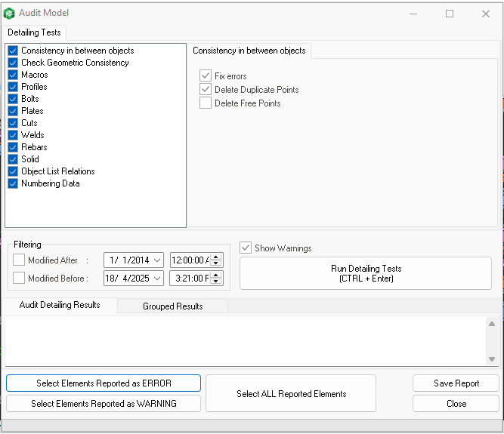Click the results pane scrollbar up arrow

491,325
